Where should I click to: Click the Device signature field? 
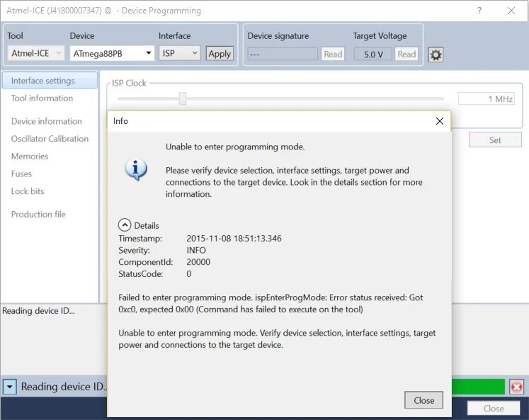(x=283, y=54)
